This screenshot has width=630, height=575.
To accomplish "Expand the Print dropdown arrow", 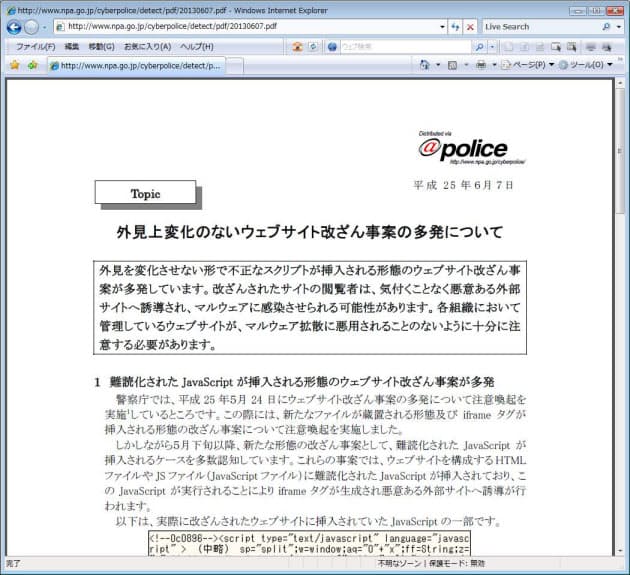I will [494, 65].
